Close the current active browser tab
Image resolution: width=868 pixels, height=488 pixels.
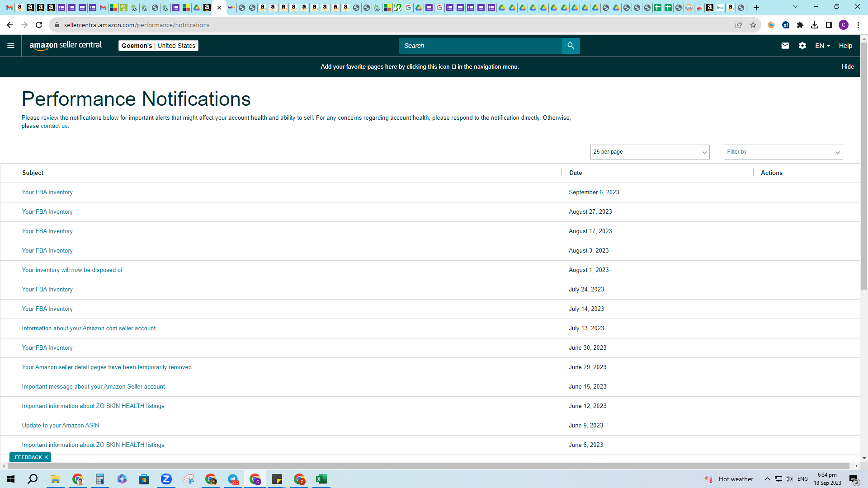tap(219, 8)
